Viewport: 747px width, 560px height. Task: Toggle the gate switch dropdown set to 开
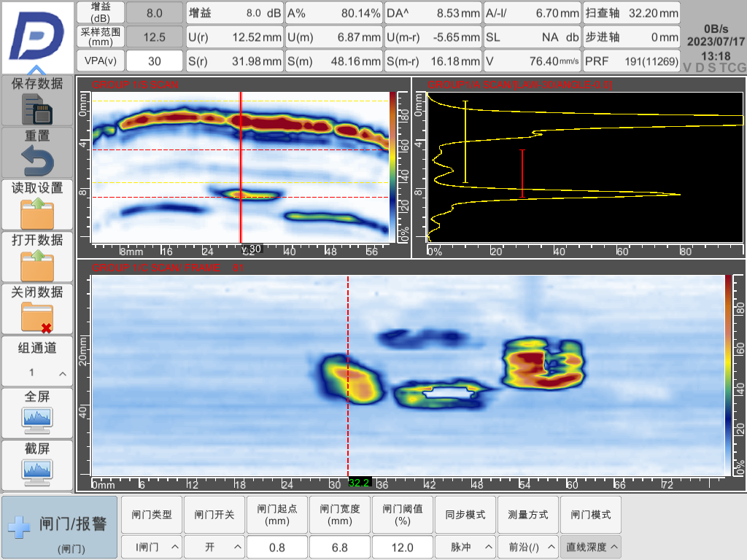(x=214, y=546)
